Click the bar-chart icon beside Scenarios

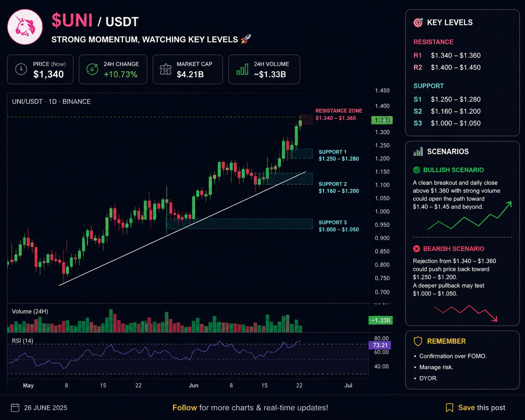(x=418, y=152)
